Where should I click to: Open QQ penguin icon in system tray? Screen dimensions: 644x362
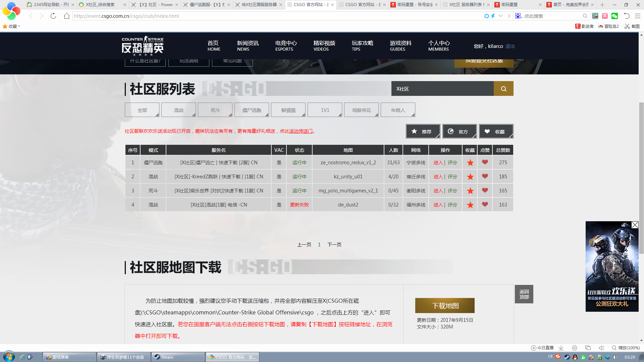pyautogui.click(x=575, y=357)
